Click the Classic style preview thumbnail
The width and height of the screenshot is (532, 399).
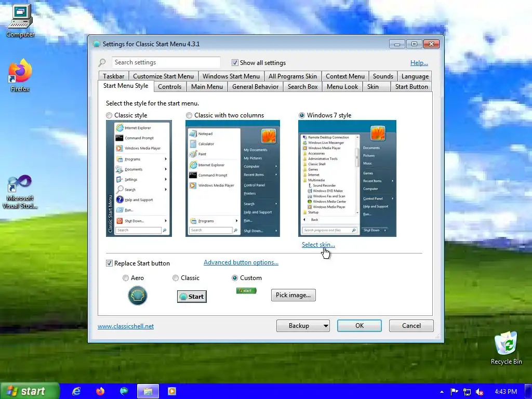pos(139,179)
